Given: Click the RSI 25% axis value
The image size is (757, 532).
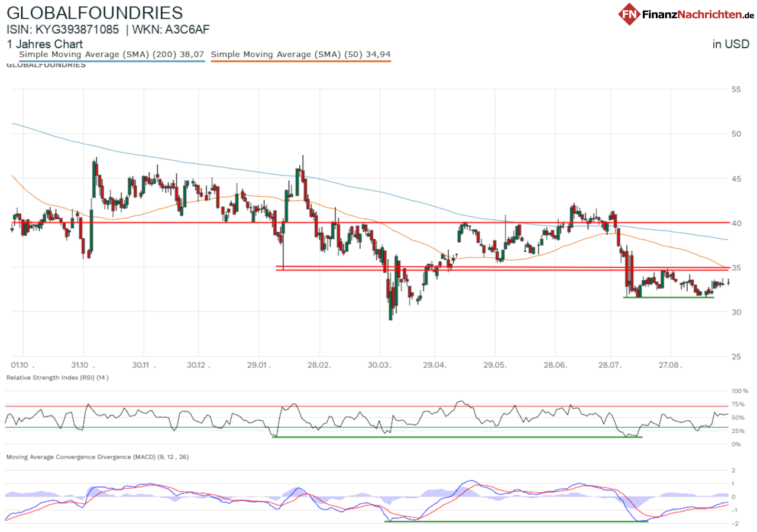Looking at the screenshot, I should [x=737, y=430].
